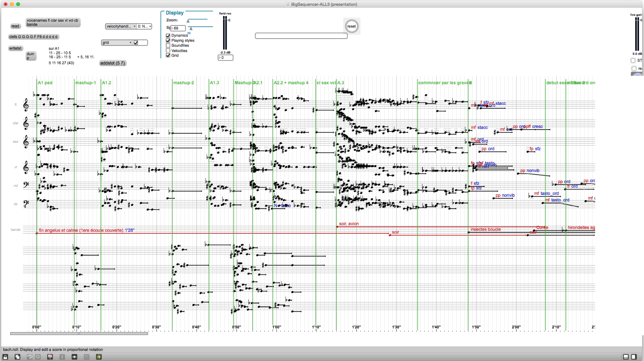Open the parameters dial icon
The height and width of the screenshot is (361, 644).
[x=99, y=357]
